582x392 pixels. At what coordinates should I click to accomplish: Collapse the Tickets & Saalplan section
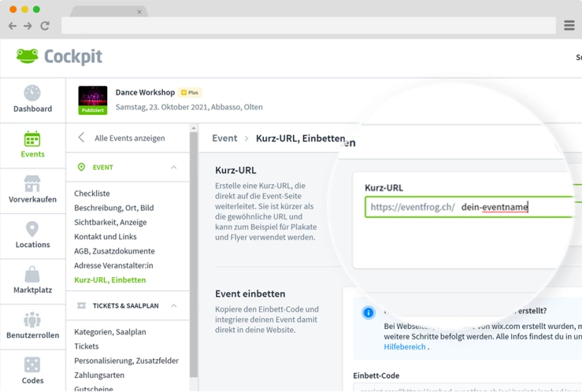[174, 305]
